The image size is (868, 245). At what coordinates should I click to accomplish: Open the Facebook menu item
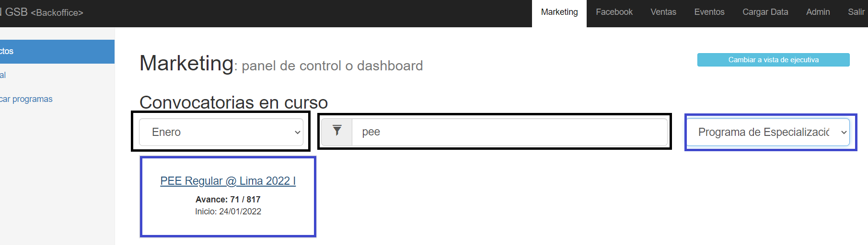point(614,12)
